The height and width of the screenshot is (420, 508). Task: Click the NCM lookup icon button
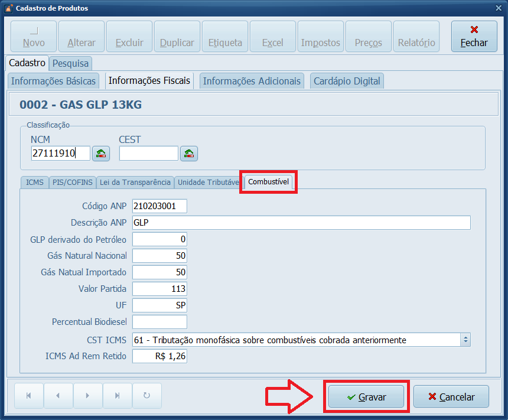pos(101,154)
